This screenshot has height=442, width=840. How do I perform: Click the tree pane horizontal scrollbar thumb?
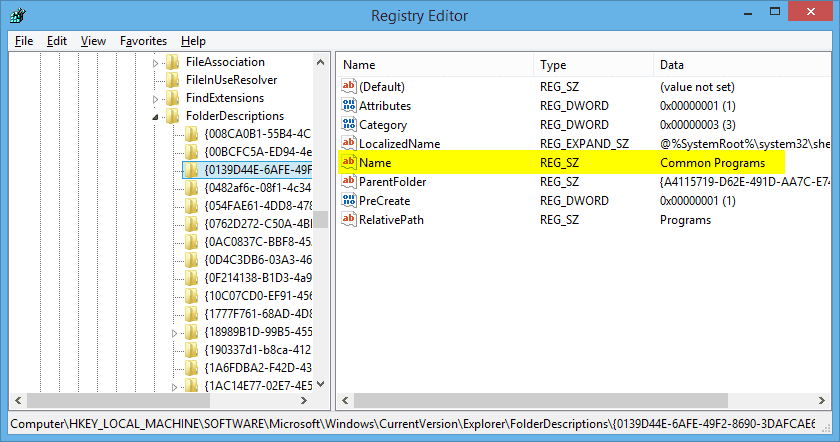(118, 400)
